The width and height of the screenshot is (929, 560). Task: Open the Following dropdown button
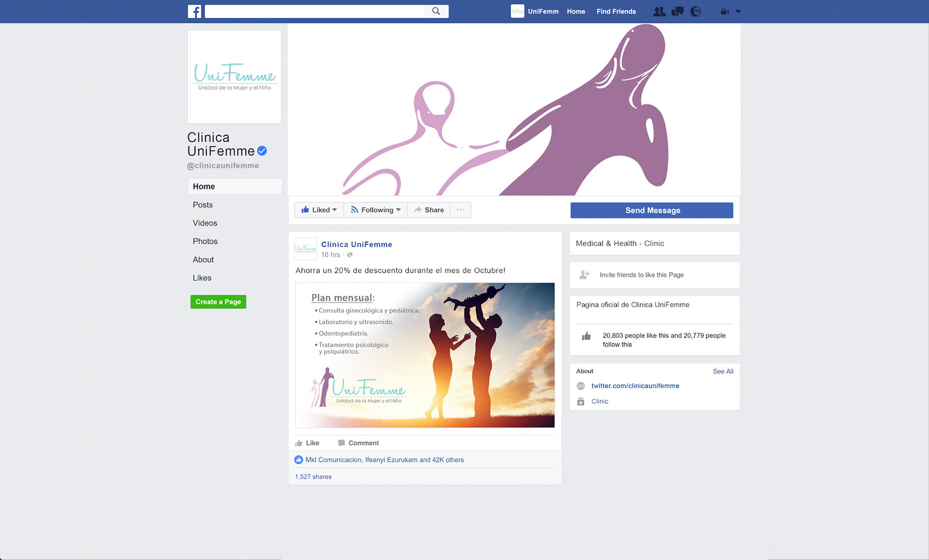tap(375, 210)
